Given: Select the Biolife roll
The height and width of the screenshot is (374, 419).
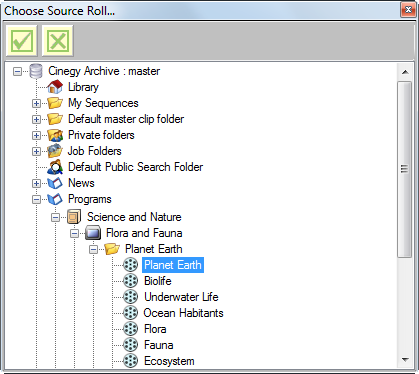Looking at the screenshot, I should [158, 281].
